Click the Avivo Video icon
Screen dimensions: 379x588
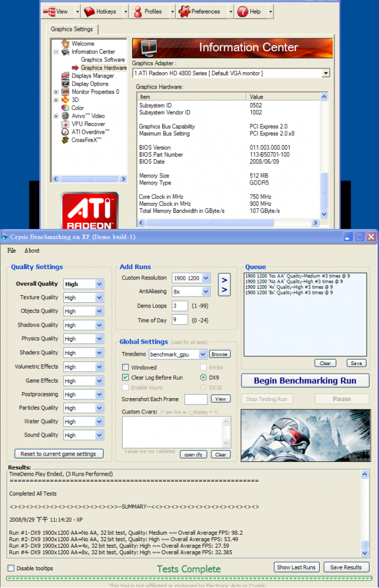65,116
